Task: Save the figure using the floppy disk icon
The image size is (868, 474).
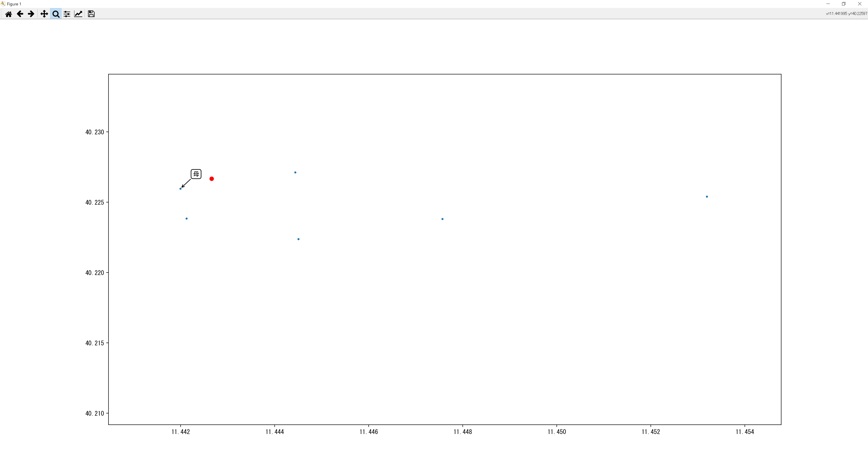Action: (x=91, y=14)
